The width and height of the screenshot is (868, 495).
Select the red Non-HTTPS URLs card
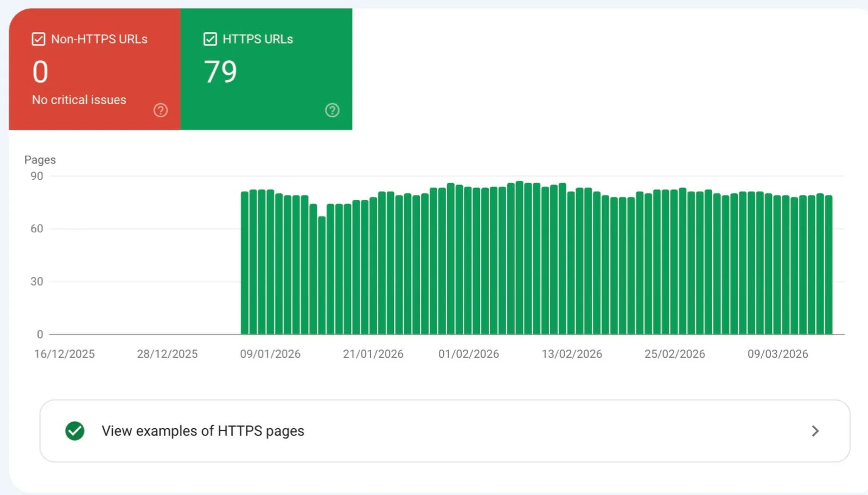[x=95, y=69]
